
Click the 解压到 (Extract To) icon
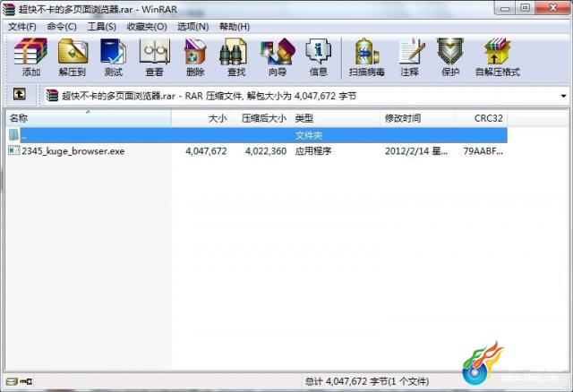click(73, 57)
